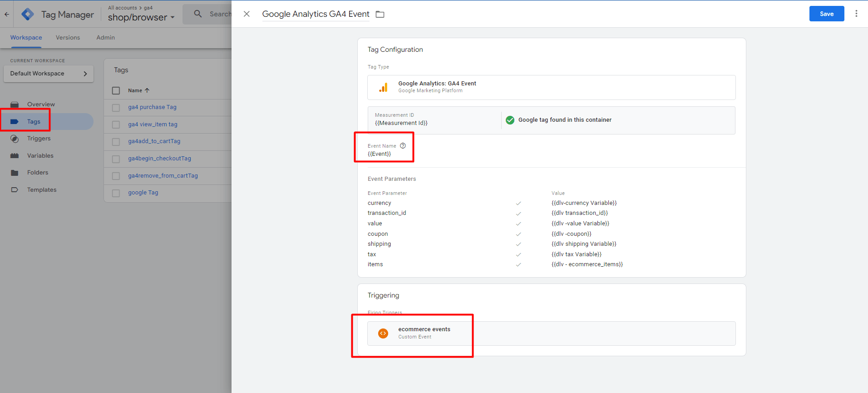Open the ga4 purchase Tag link
Image resolution: width=868 pixels, height=393 pixels.
point(152,107)
